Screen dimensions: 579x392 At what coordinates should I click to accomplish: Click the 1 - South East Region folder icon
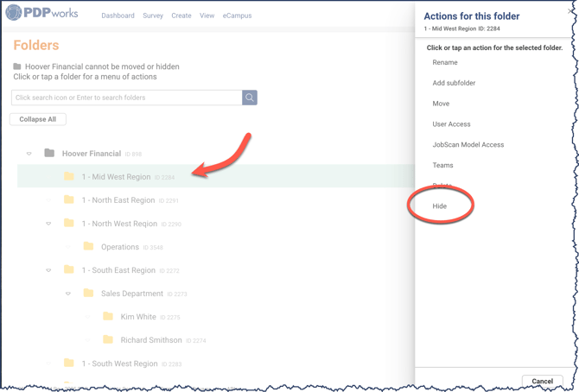pyautogui.click(x=69, y=269)
